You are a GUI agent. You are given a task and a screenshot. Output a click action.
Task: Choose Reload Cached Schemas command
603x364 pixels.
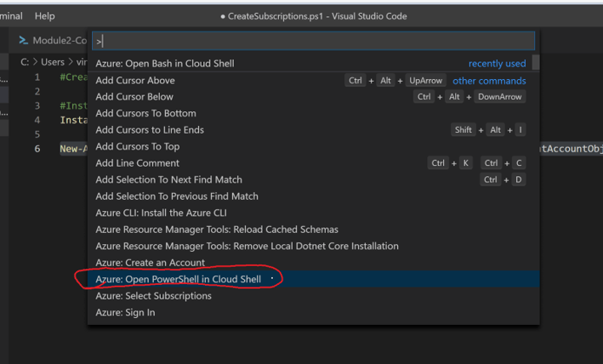click(217, 230)
